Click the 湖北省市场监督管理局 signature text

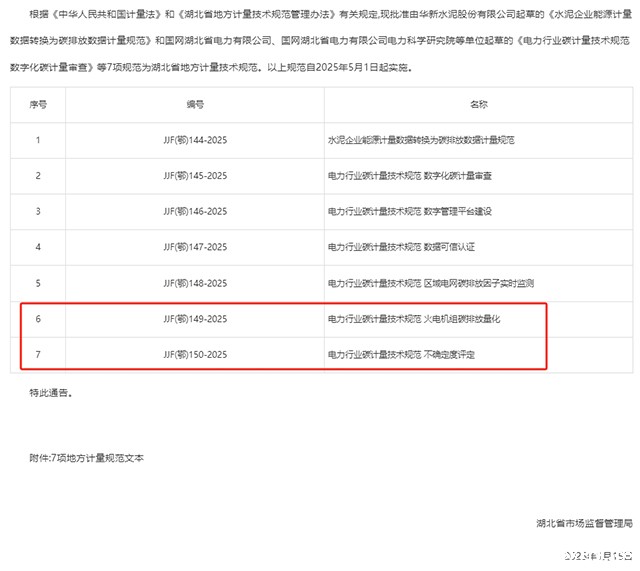click(584, 523)
